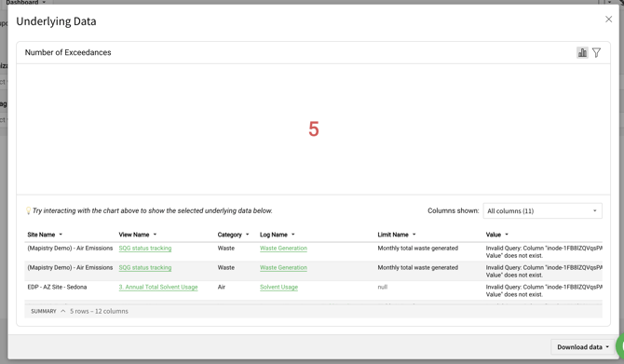This screenshot has width=624, height=364.
Task: Open second Waste Generation log link
Action: [283, 268]
